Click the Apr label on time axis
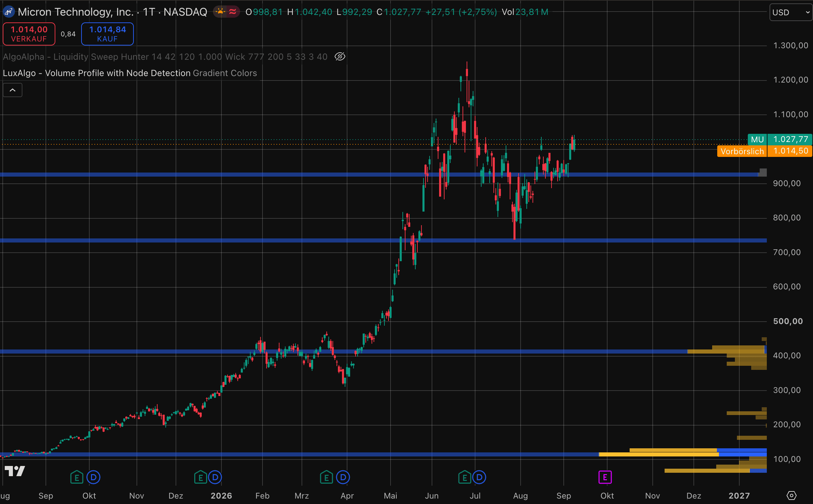 [x=347, y=496]
